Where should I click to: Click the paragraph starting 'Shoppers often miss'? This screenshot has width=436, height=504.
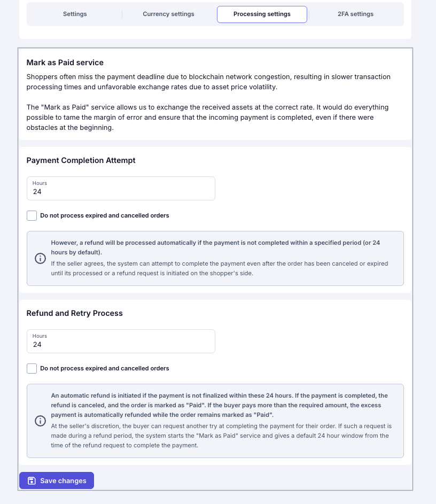[x=208, y=82]
